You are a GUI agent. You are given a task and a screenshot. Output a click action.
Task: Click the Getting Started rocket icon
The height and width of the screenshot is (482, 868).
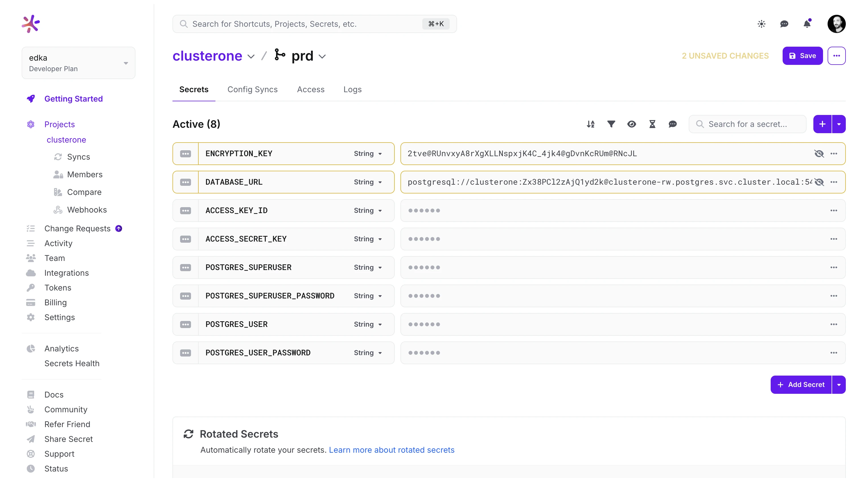coord(31,99)
